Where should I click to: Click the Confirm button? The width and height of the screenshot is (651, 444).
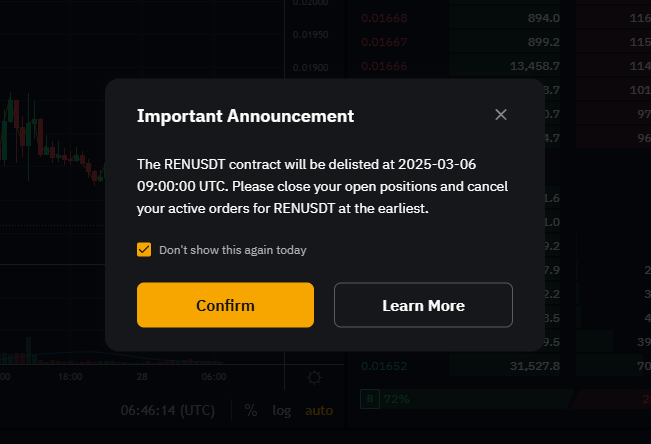coord(225,305)
